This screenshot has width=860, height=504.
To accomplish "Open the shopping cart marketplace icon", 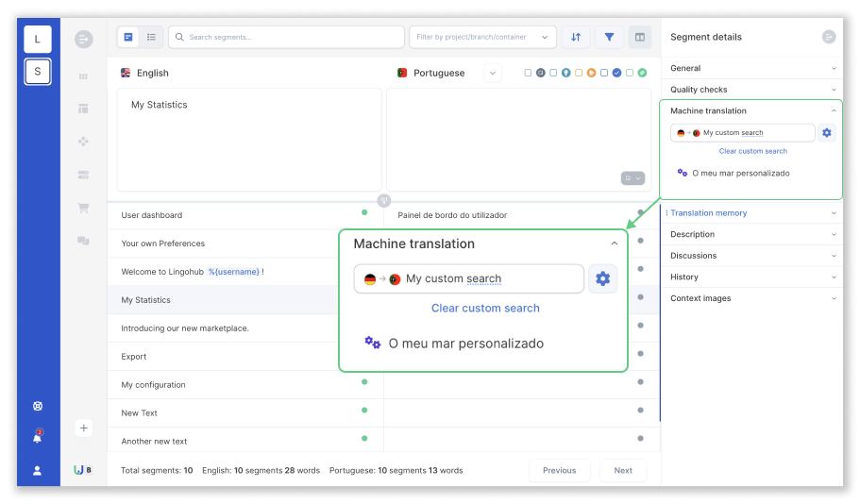I will coord(83,208).
